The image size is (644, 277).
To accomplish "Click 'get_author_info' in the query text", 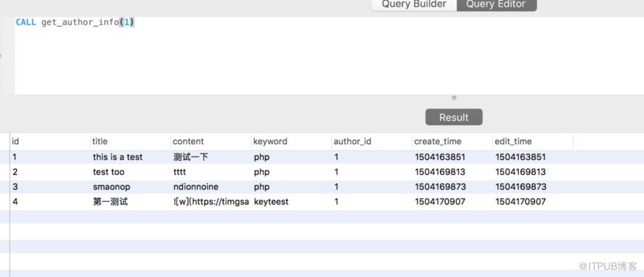I will 80,22.
